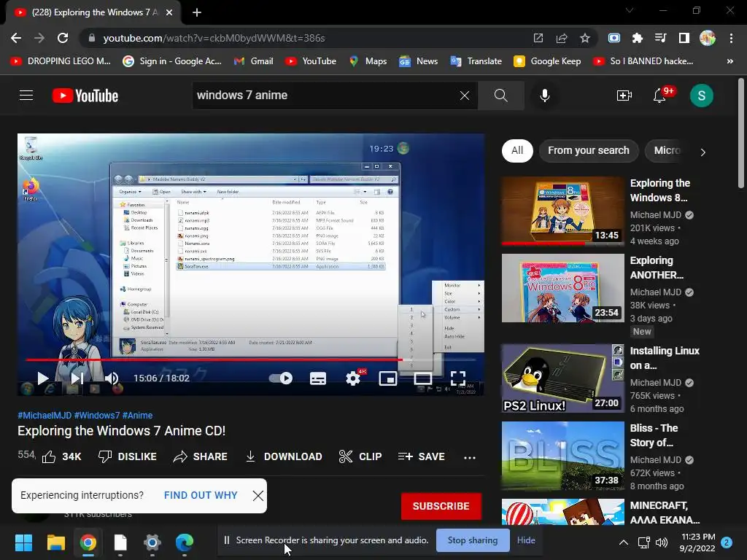Image resolution: width=747 pixels, height=560 pixels.
Task: Open more actions three-dot menu
Action: pyautogui.click(x=470, y=457)
